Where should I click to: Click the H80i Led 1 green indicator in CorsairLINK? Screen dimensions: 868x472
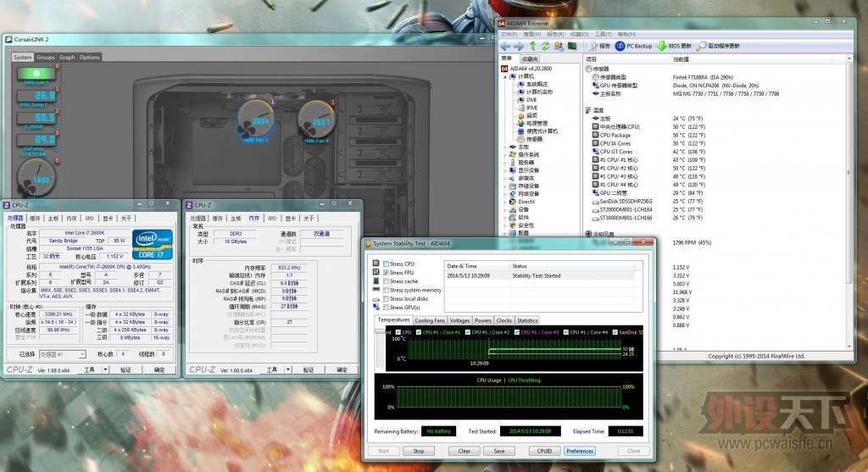click(36, 73)
